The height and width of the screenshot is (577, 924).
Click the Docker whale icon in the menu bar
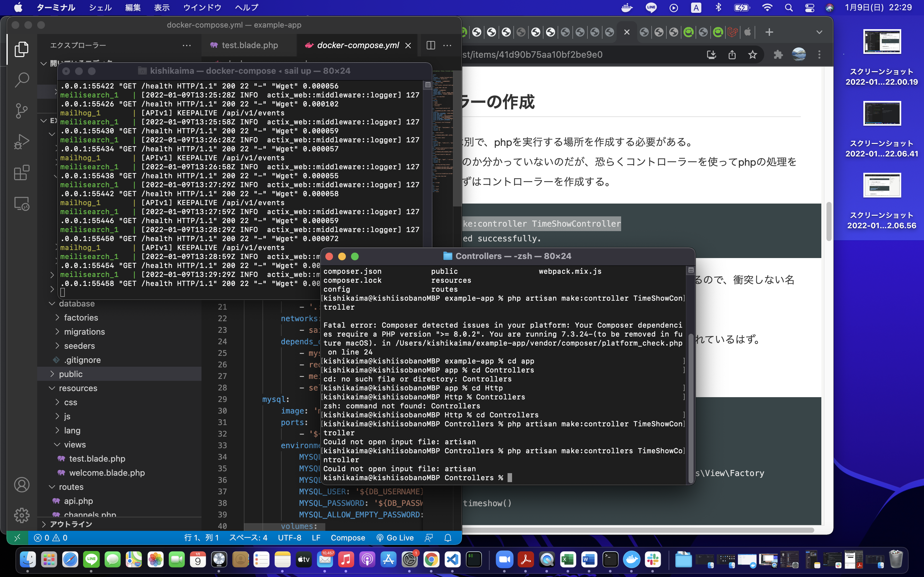coord(627,8)
